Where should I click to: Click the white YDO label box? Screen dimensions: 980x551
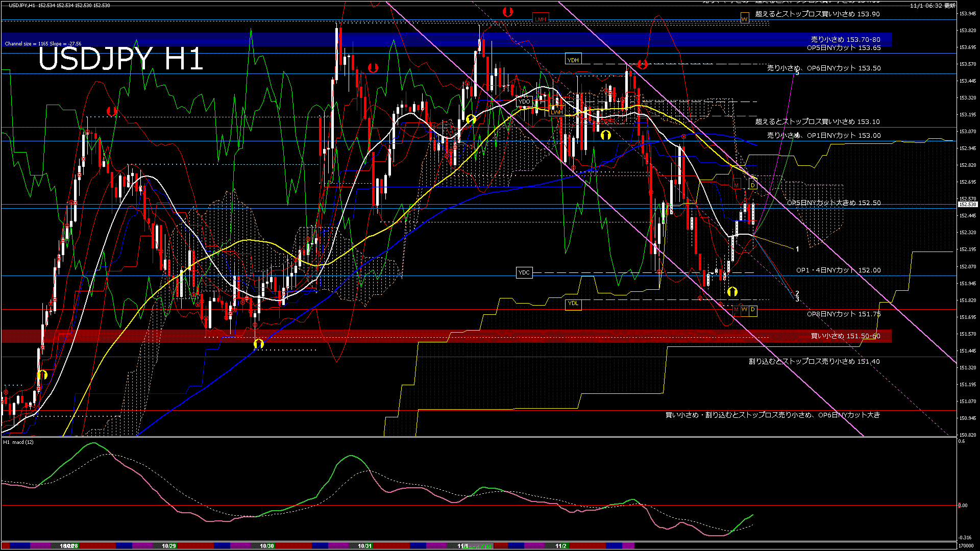[524, 102]
